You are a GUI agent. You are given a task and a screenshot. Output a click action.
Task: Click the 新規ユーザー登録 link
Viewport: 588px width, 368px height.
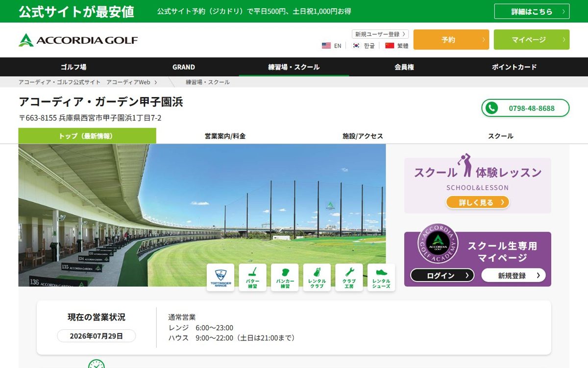coord(380,34)
